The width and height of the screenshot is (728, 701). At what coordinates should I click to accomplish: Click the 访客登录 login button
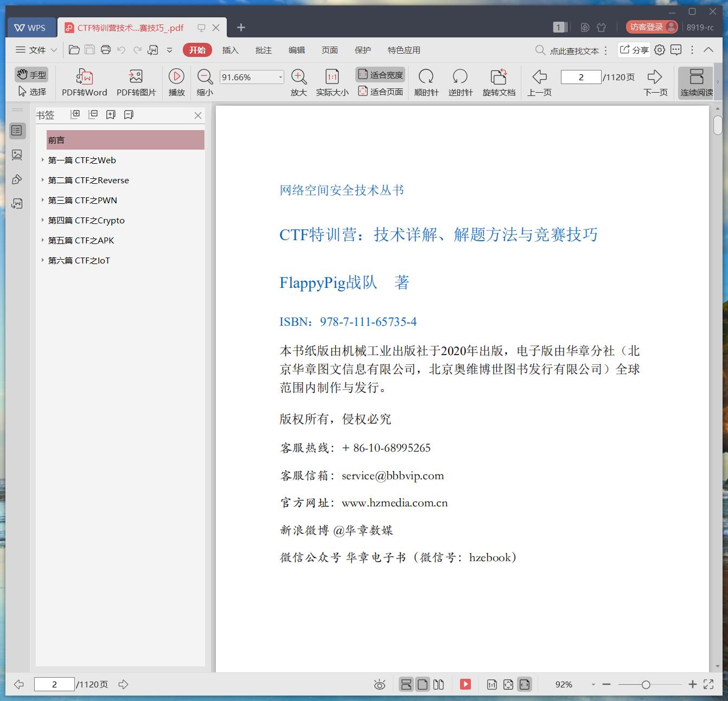[652, 27]
